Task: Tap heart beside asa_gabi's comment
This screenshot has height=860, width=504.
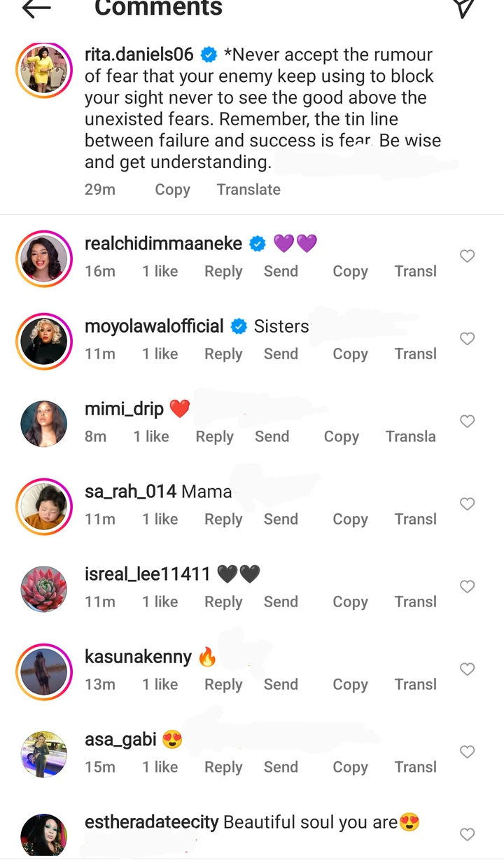Action: [x=468, y=752]
